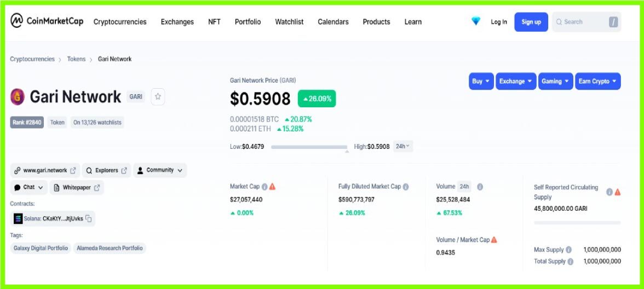Change the Volume 24h period selector
This screenshot has width=644, height=289.
click(x=464, y=186)
